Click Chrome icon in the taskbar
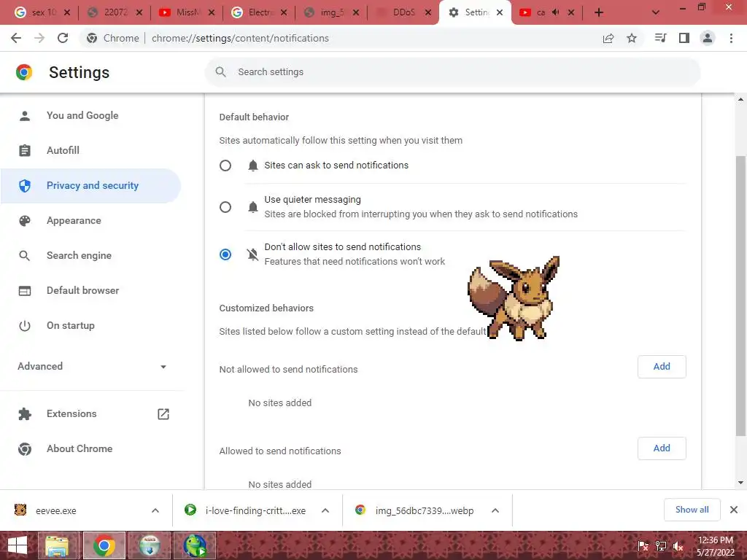 tap(104, 545)
